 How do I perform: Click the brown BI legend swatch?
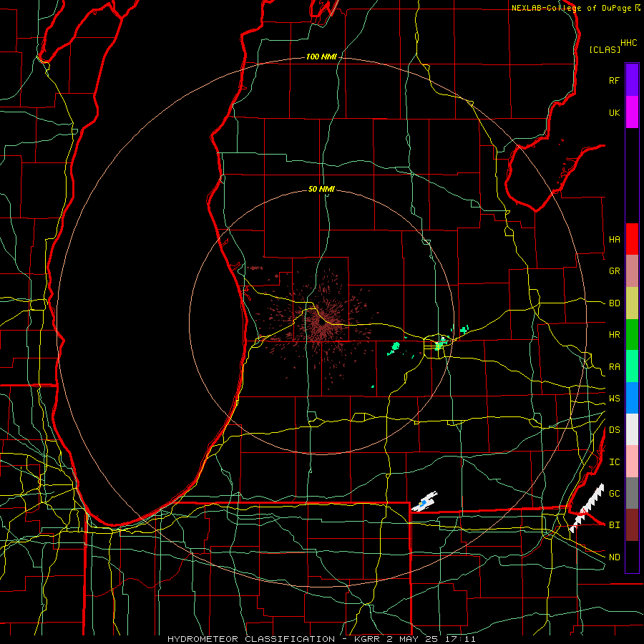632,525
